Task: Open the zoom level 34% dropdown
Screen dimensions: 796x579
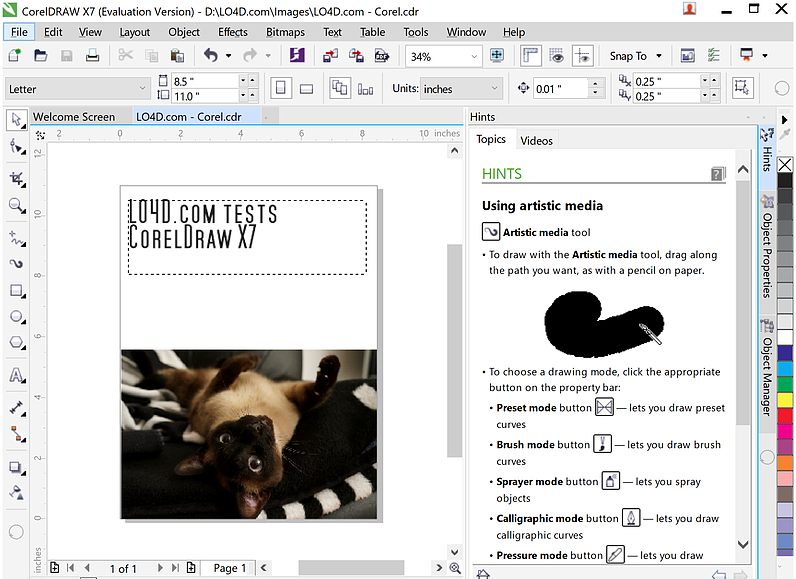Action: tap(474, 56)
